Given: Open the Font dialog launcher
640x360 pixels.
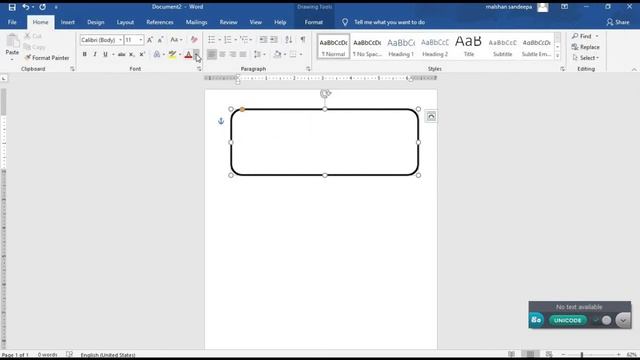Looking at the screenshot, I should [x=199, y=69].
